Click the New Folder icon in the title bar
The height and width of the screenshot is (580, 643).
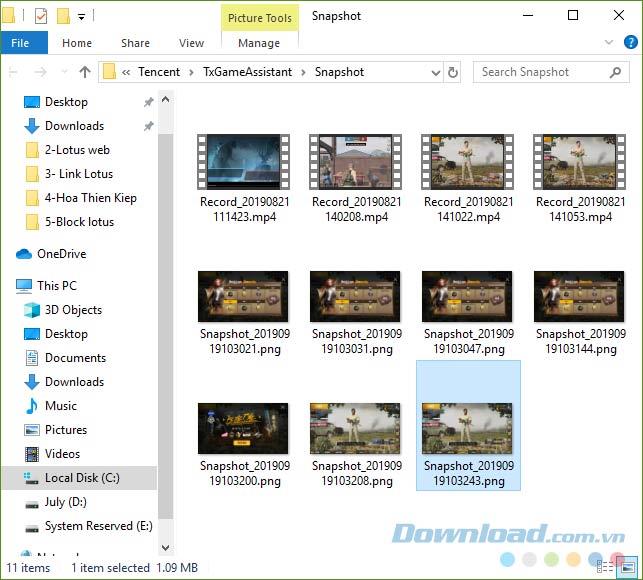tap(63, 16)
